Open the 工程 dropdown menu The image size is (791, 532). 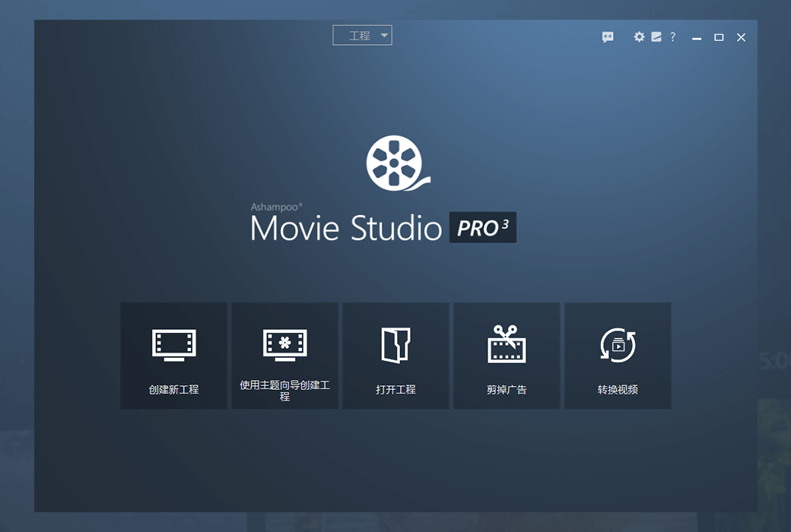[x=362, y=35]
